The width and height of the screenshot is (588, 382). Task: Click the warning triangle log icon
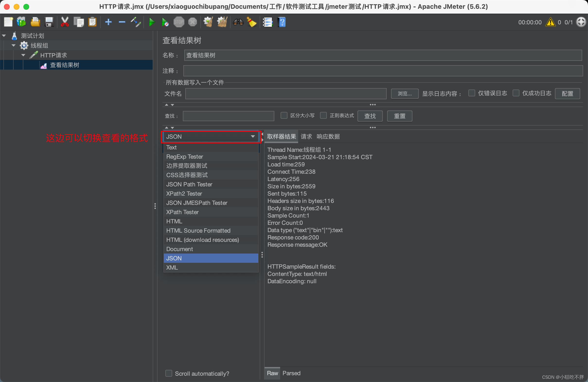(x=551, y=22)
